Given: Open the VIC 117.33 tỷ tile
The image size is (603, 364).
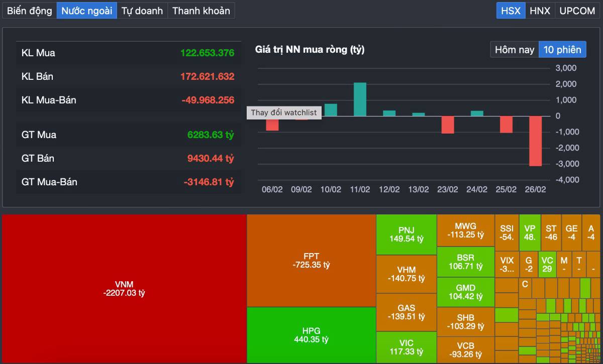Looking at the screenshot, I should [x=406, y=347].
